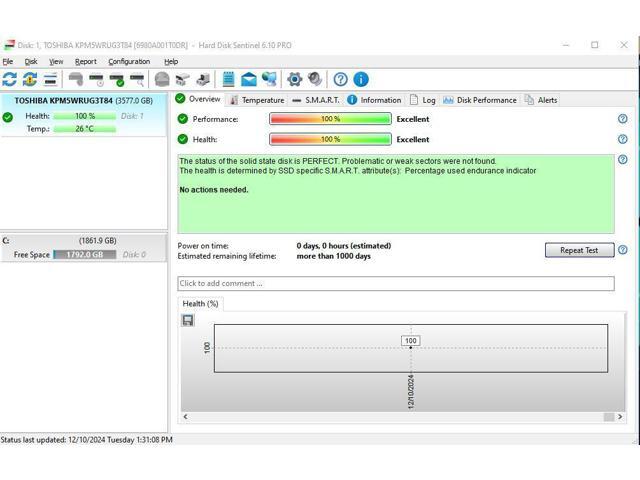Click the graph scrollbar right arrow
Screen dimensions: 640x480
tap(621, 417)
